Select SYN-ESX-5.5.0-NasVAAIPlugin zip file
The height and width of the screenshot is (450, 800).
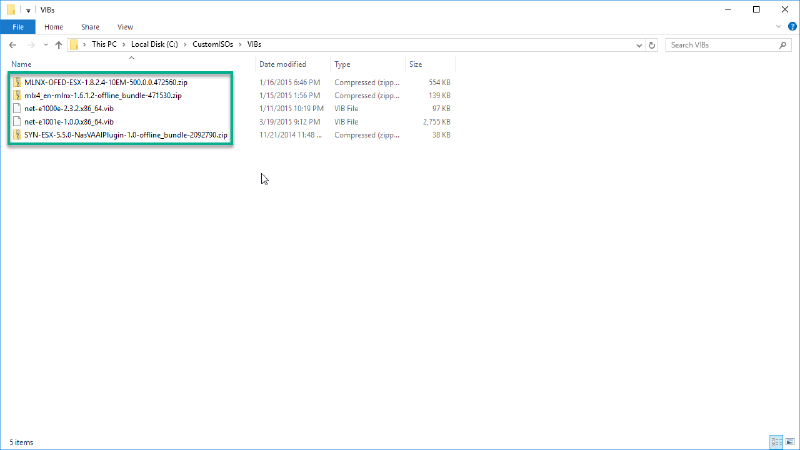click(x=126, y=135)
